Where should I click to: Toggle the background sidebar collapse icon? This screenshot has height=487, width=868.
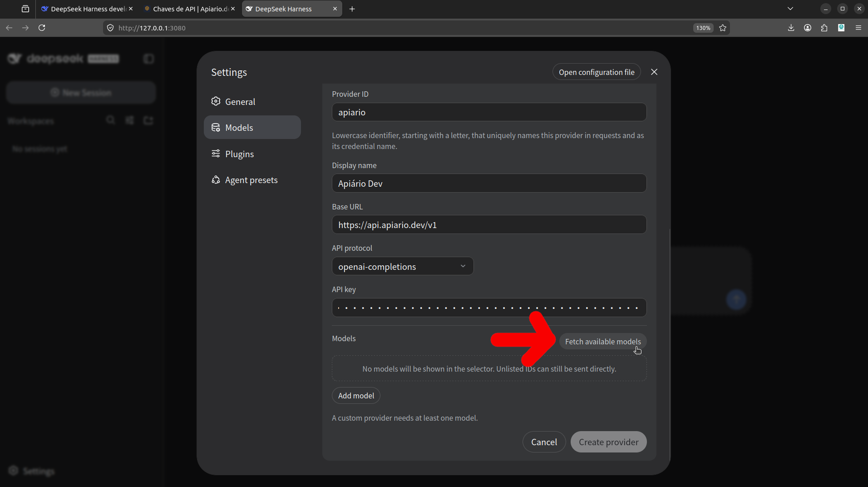[x=148, y=59]
